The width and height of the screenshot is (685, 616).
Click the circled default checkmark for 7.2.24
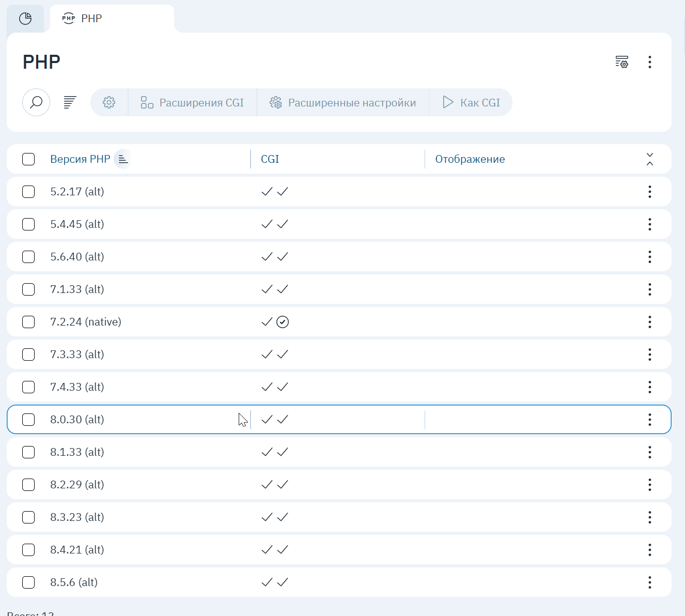(x=283, y=322)
